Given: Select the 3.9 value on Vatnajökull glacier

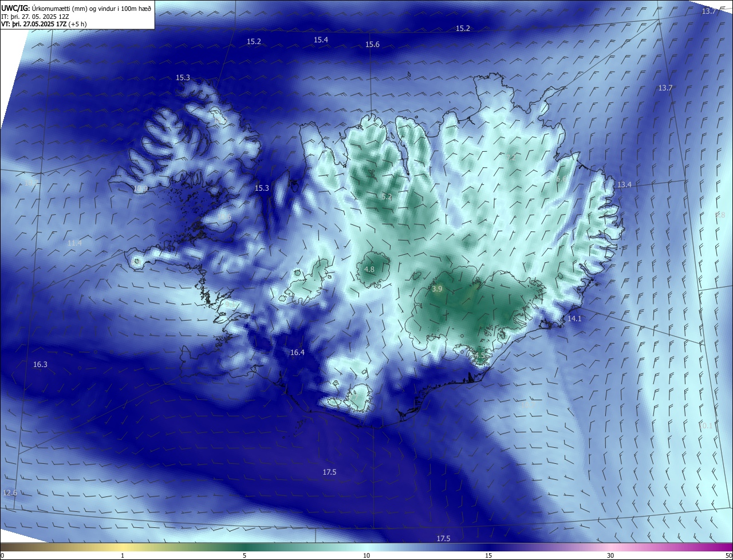Looking at the screenshot, I should pyautogui.click(x=437, y=289).
